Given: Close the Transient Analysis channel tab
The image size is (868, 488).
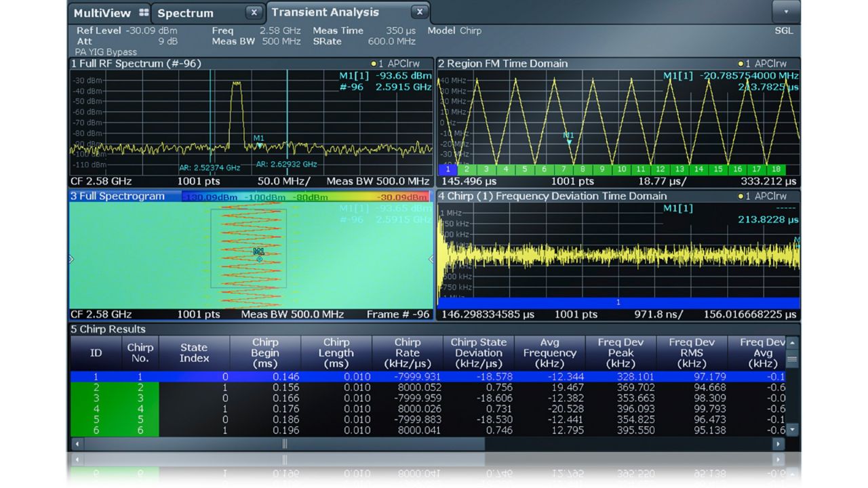Looking at the screenshot, I should coord(420,12).
